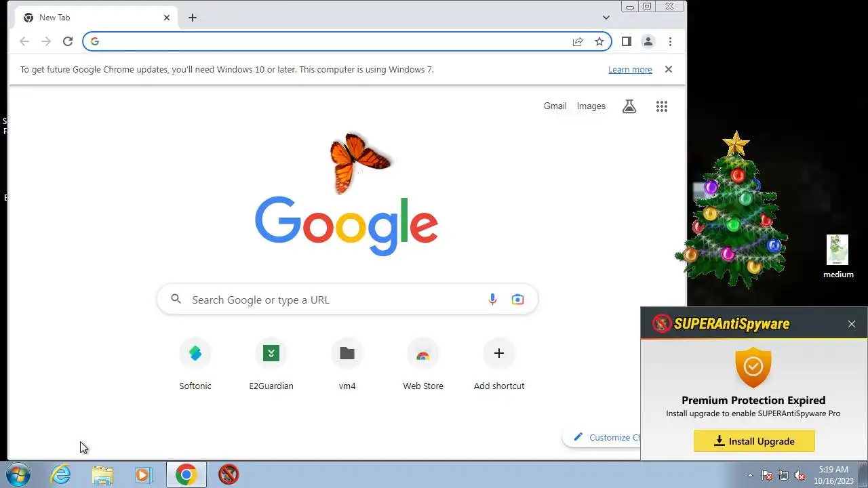
Task: Click the volume speaker tray icon
Action: tap(800, 475)
